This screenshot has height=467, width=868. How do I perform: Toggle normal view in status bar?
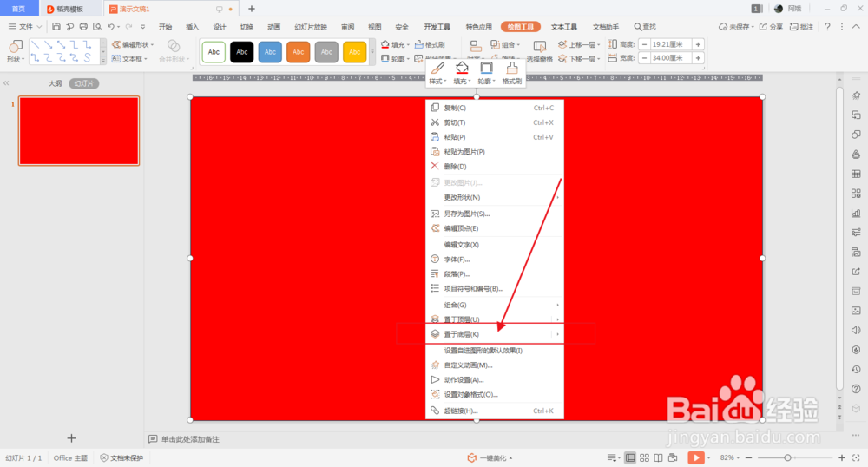tap(630, 457)
